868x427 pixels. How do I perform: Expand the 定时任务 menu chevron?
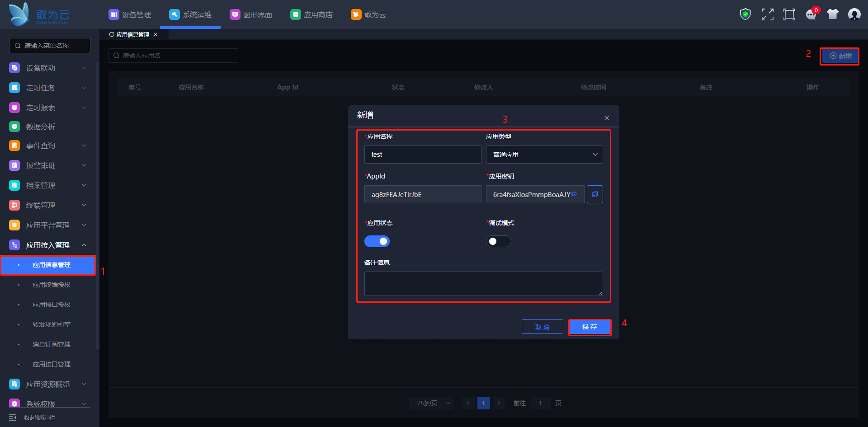(84, 88)
